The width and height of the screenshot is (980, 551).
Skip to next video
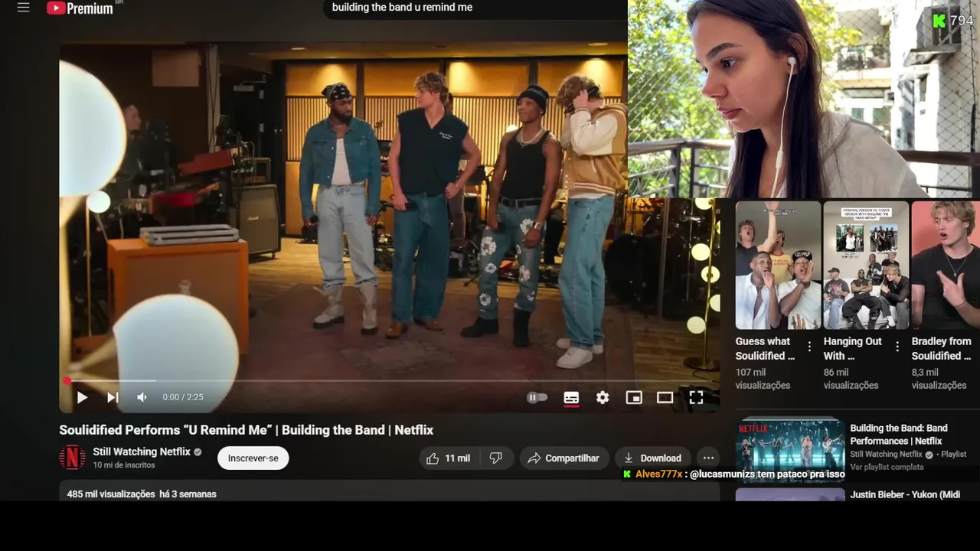point(113,397)
